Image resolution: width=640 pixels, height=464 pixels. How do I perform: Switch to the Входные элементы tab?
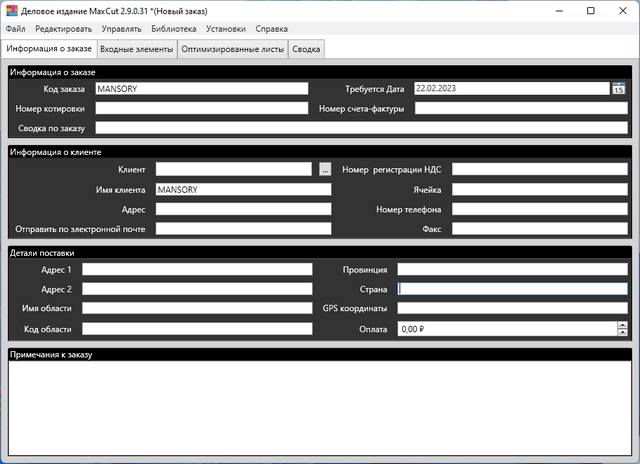(x=136, y=49)
